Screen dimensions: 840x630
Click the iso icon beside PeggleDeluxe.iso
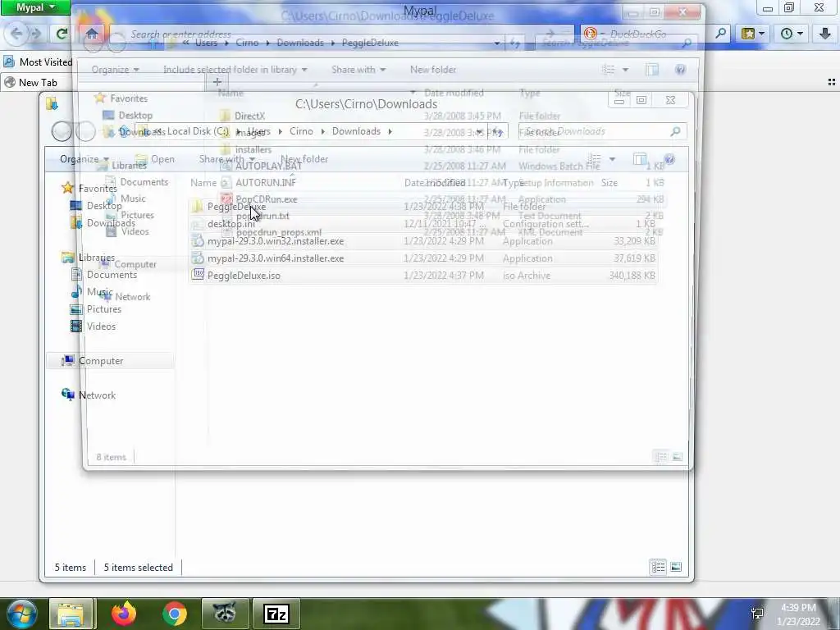point(199,275)
